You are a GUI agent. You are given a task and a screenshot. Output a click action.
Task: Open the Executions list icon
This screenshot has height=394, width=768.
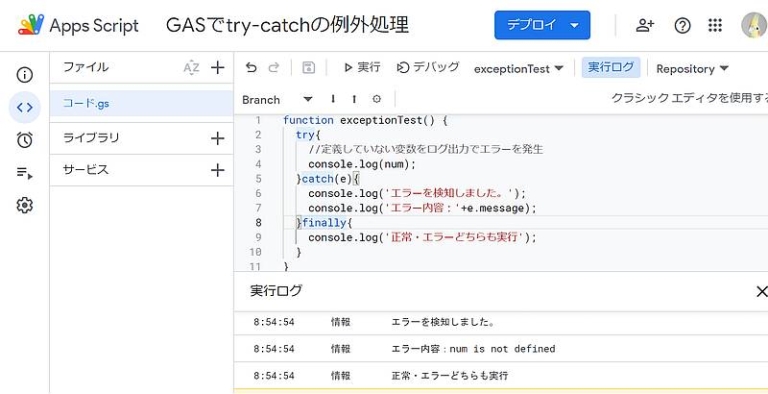24,172
